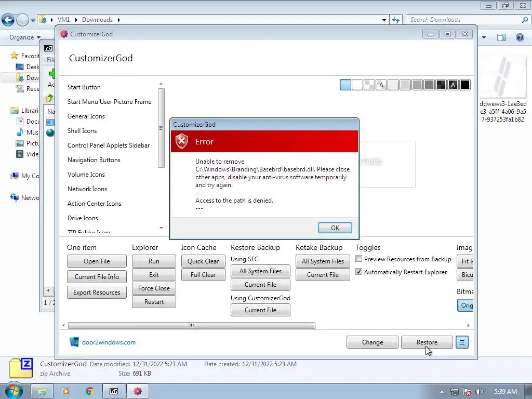
Task: Open Windows Media Player taskbar icon
Action: 66,391
